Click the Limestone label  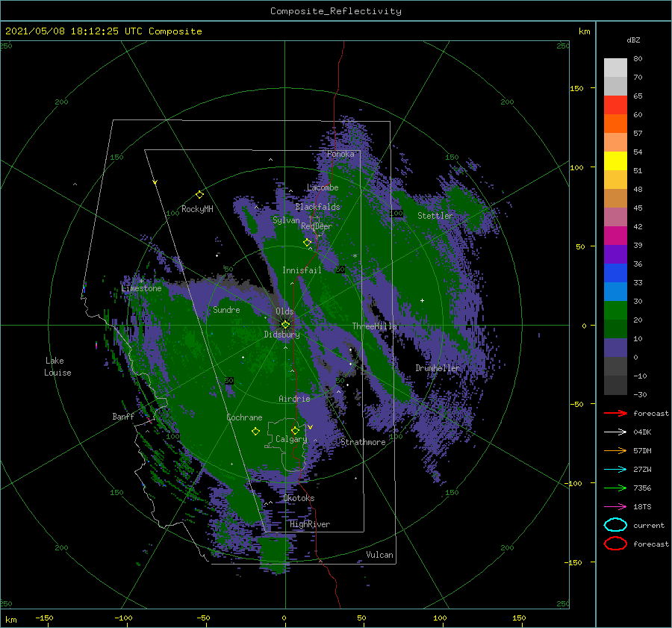tap(141, 288)
